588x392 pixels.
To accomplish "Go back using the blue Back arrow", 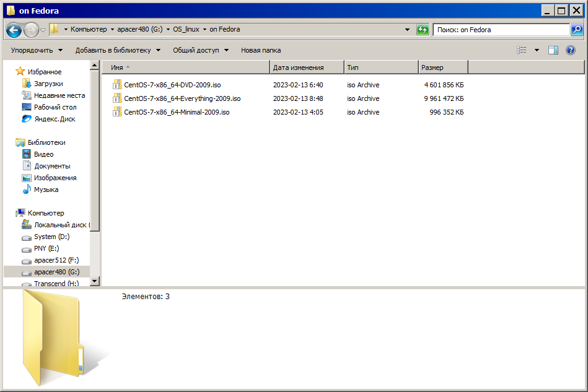I will [x=14, y=30].
